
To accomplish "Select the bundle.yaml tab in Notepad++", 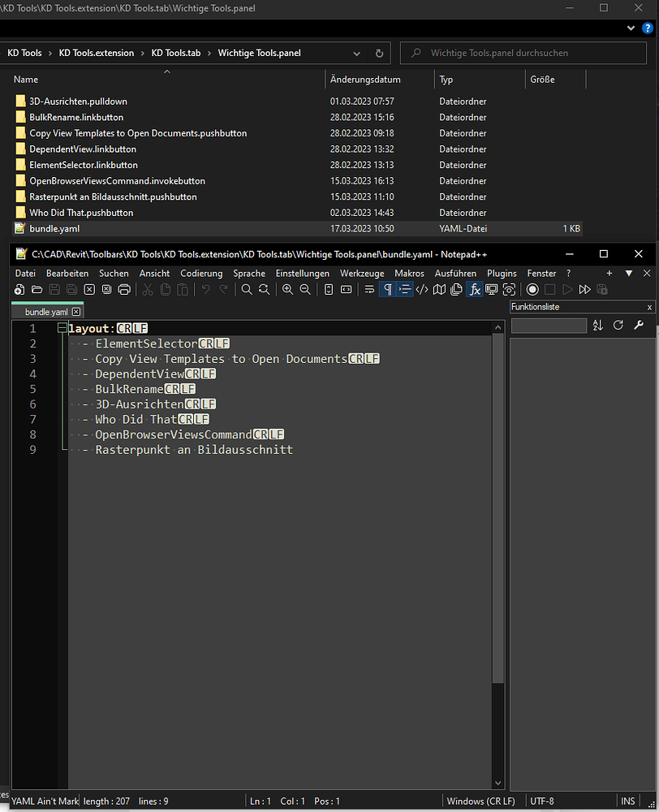I will click(42, 310).
